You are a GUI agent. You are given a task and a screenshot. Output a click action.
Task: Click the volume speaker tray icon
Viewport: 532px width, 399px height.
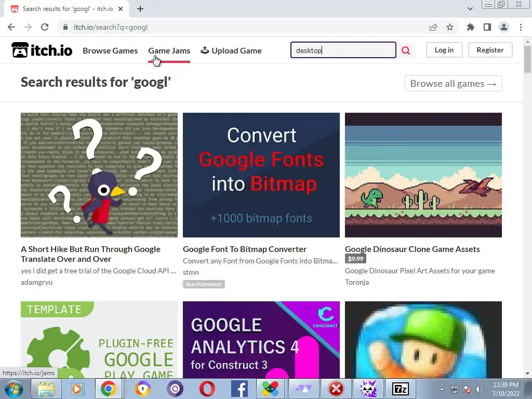480,389
